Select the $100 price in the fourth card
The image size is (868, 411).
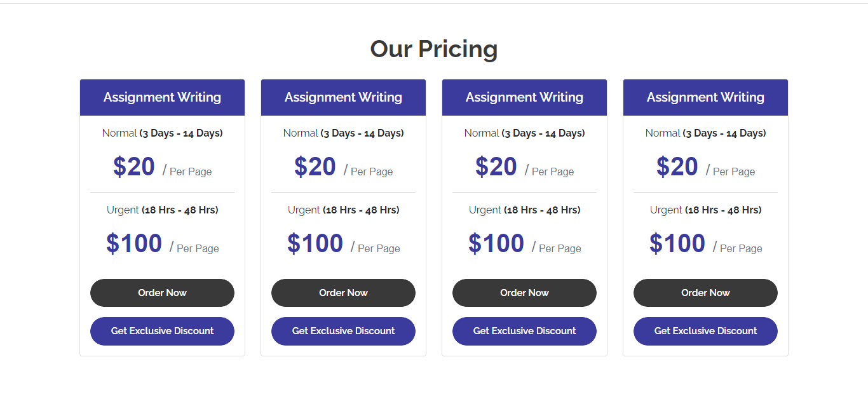677,243
